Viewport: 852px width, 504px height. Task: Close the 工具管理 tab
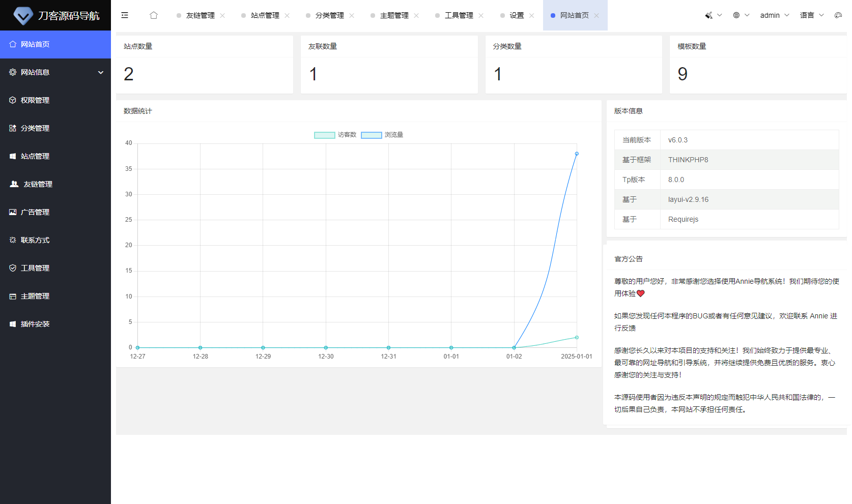481,15
